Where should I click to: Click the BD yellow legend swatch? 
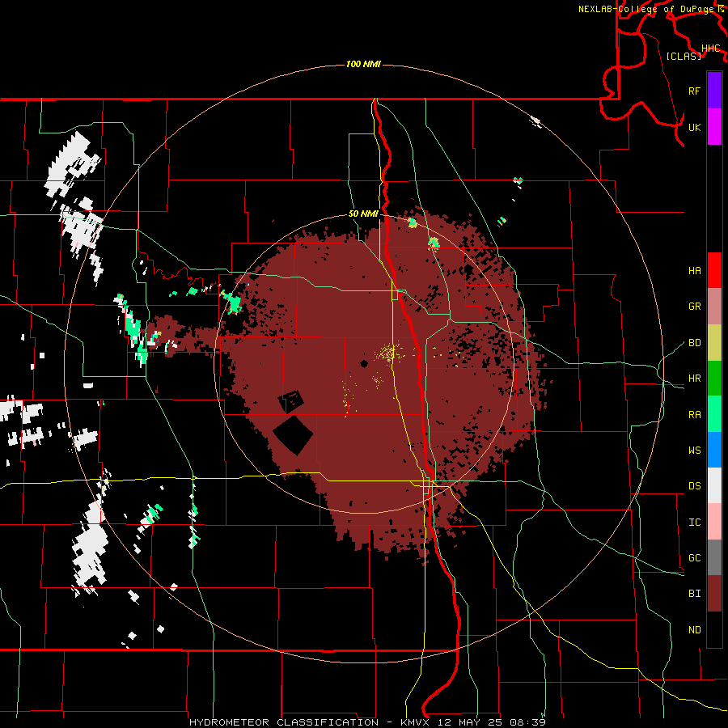714,343
